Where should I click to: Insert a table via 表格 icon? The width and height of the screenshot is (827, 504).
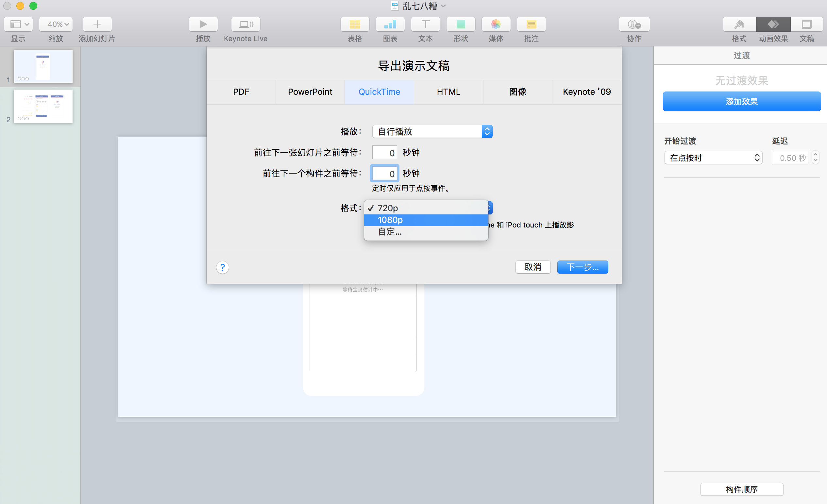(355, 24)
